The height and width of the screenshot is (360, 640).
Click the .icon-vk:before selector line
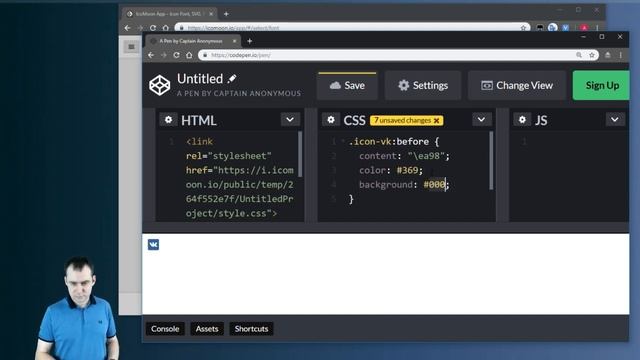tap(393, 142)
